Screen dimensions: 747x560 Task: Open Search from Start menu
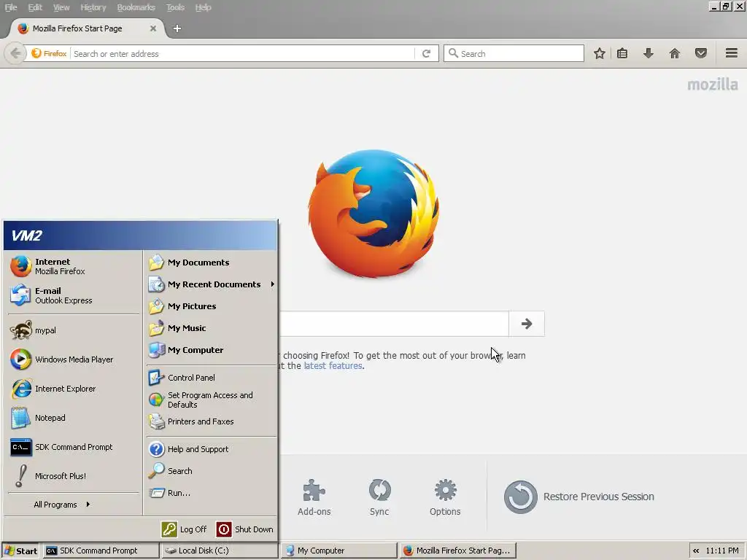coord(212,471)
